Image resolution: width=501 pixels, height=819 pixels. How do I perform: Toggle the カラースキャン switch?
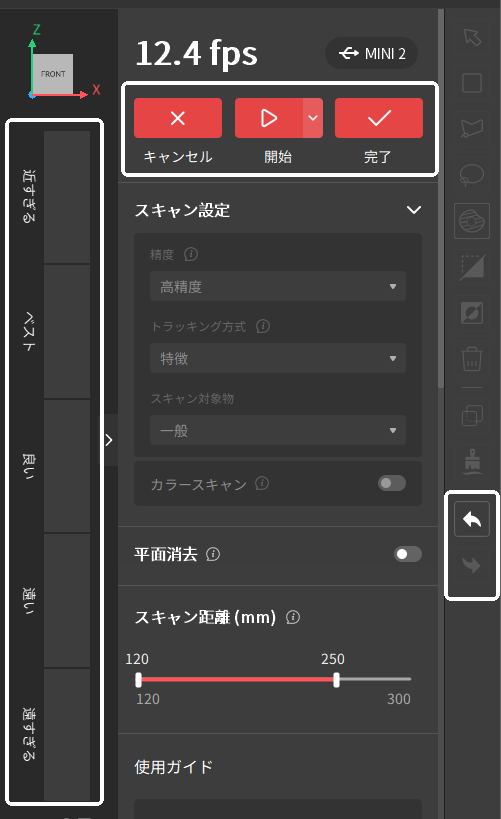pos(392,483)
